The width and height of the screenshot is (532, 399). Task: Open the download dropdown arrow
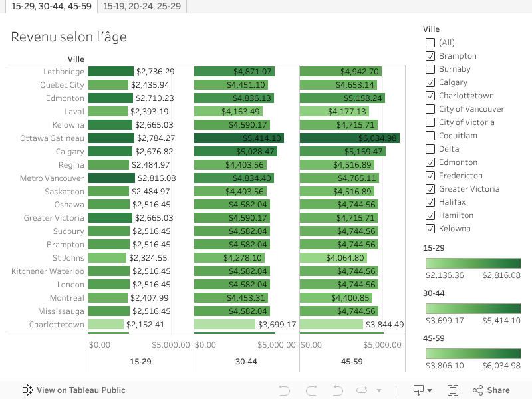[x=430, y=391]
